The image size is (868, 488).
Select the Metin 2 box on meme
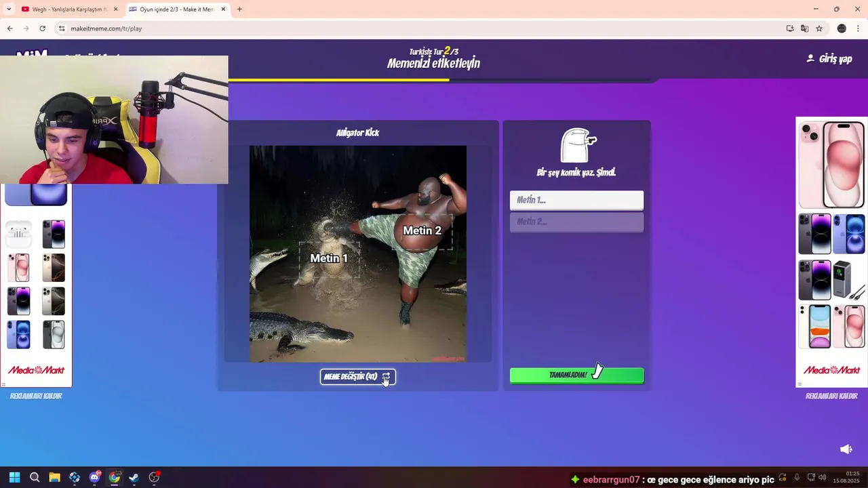422,230
